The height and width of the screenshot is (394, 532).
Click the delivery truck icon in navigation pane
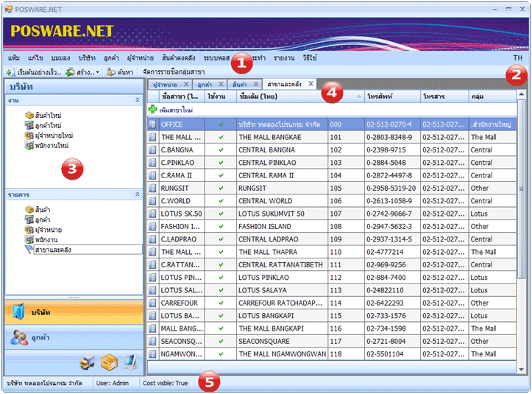[x=85, y=362]
